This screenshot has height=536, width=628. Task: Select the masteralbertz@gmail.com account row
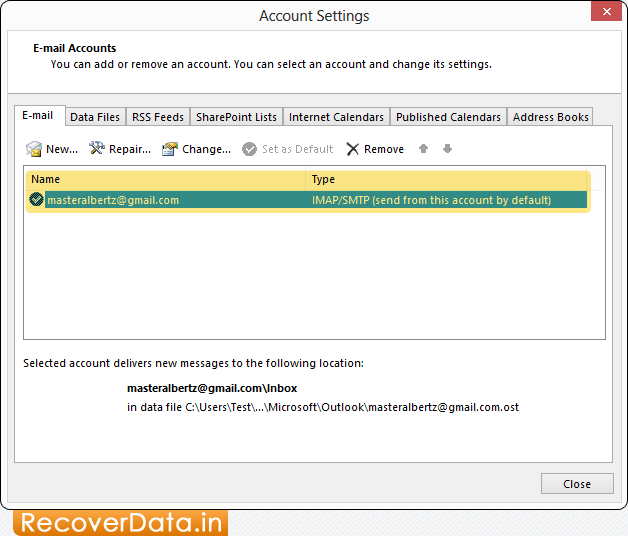308,199
